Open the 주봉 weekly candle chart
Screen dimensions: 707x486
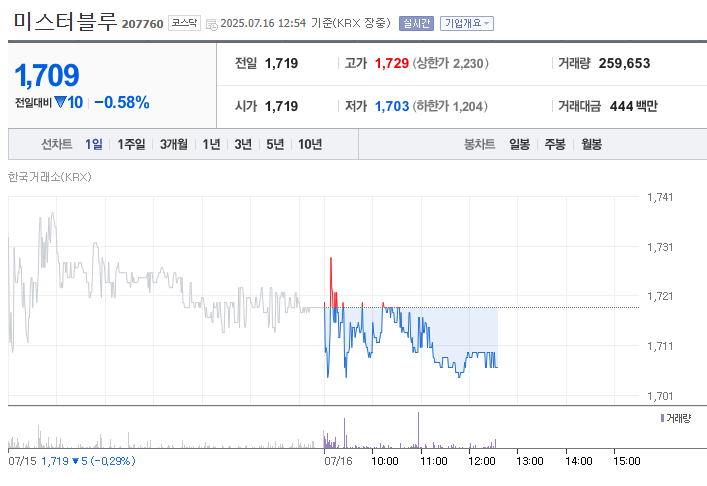[x=555, y=144]
